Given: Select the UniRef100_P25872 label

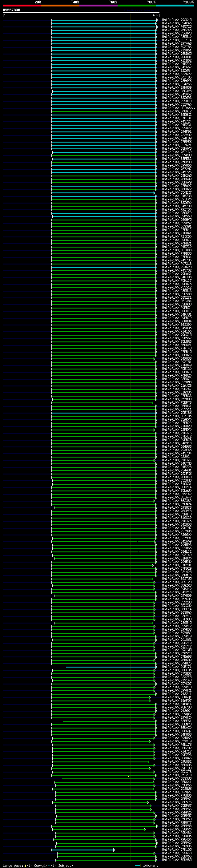Looking at the screenshot, I should 177,379.
